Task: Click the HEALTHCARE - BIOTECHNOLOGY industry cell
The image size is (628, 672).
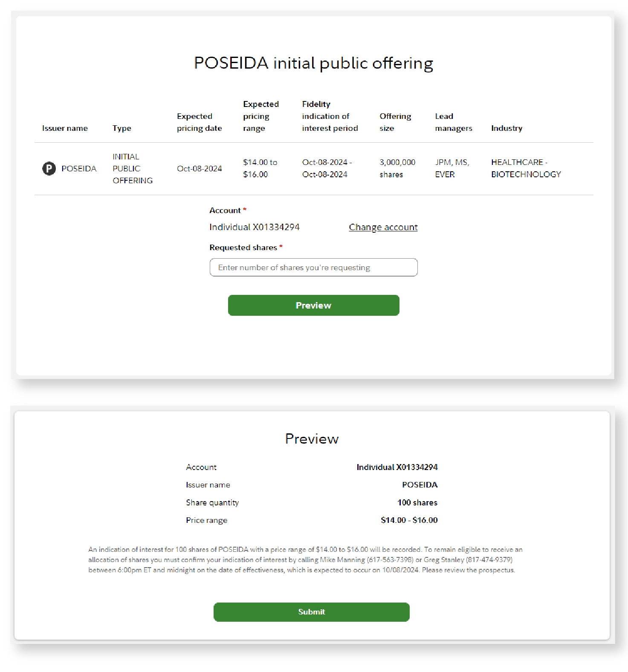Action: click(x=526, y=168)
